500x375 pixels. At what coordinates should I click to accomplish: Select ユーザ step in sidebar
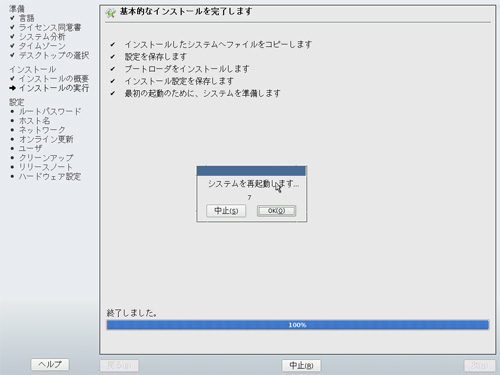[x=30, y=148]
